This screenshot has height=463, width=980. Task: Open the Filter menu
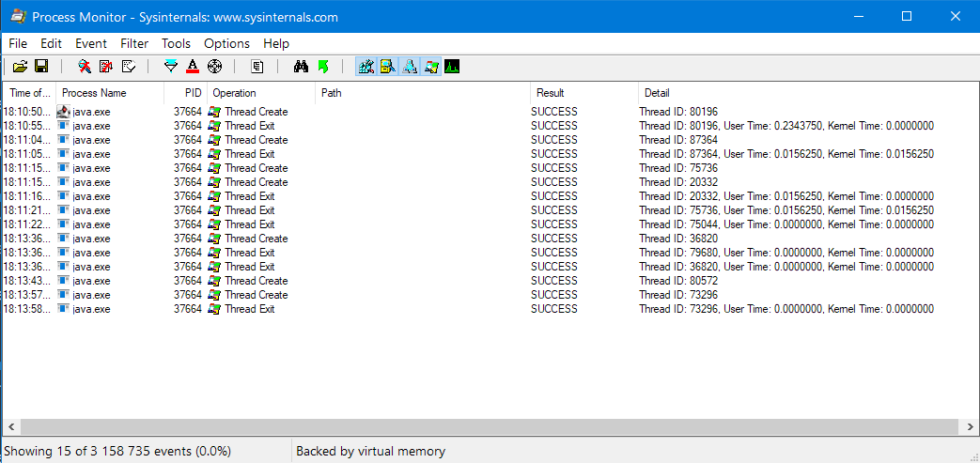tap(134, 43)
